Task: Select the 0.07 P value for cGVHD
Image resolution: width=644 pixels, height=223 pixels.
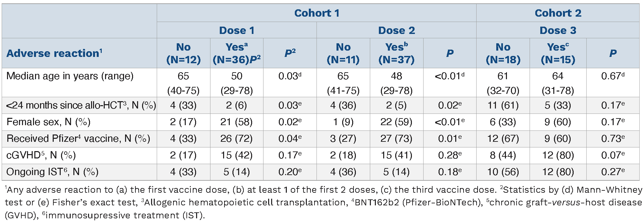Action: (x=613, y=155)
